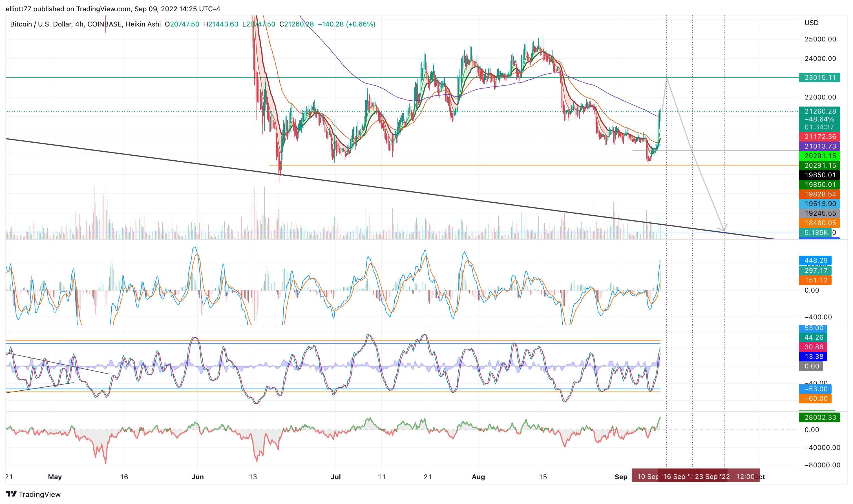853x504 pixels.
Task: Click the 15 label on time axis
Action: click(543, 477)
